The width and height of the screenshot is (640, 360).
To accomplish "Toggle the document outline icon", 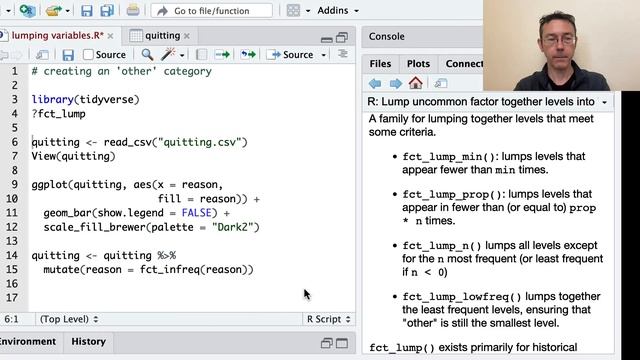I will point(343,54).
